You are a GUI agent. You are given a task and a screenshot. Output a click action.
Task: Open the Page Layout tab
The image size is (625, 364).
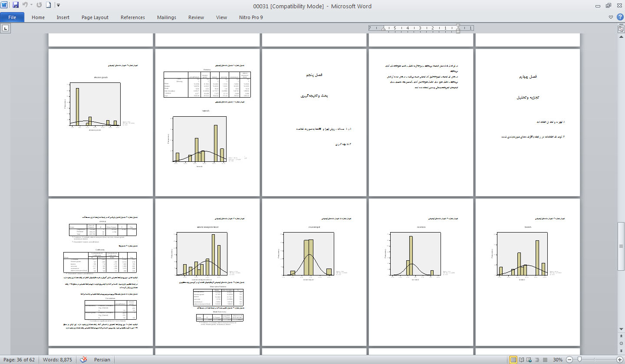95,17
